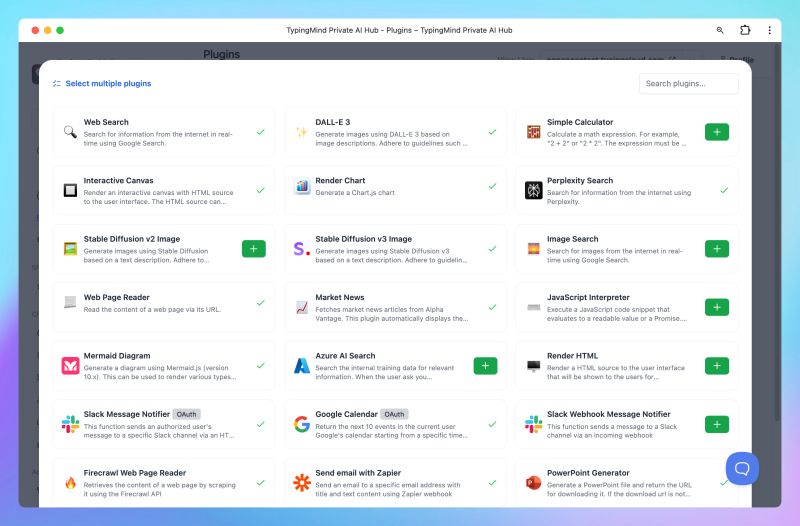
Task: Toggle the Web Search checkmark
Action: point(261,132)
